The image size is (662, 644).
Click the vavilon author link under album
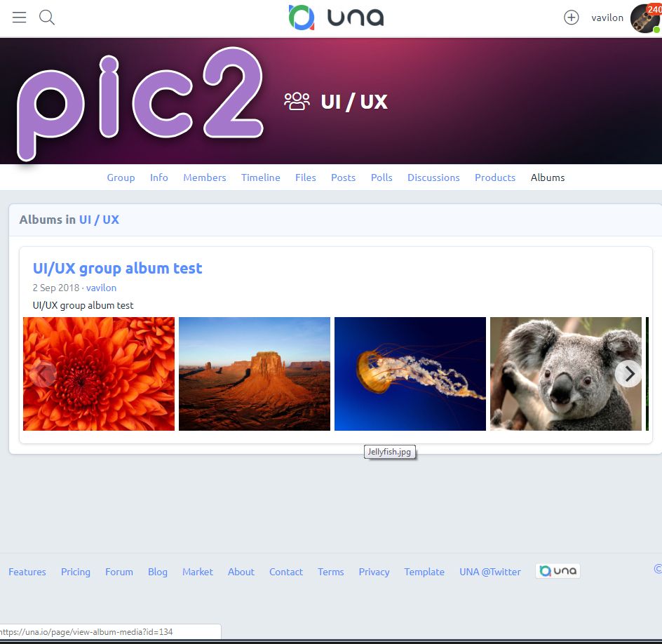(x=101, y=288)
